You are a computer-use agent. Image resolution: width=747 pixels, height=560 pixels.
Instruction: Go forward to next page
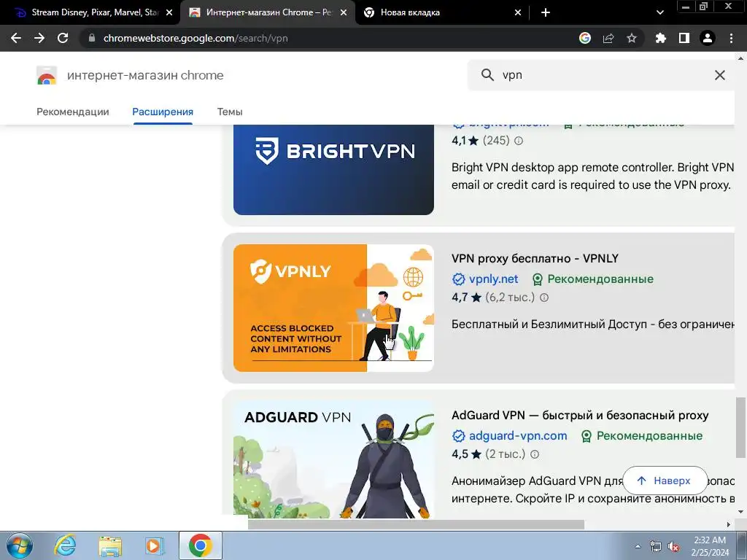point(39,38)
